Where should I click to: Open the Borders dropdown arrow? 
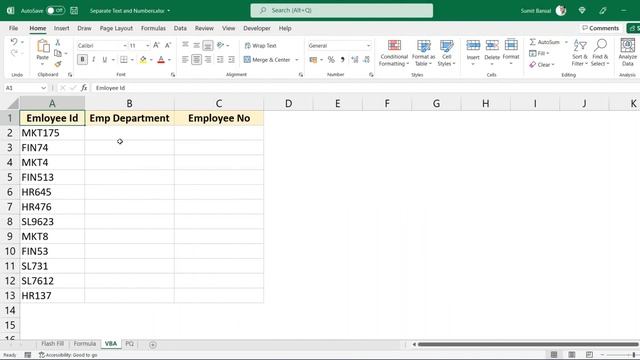(x=132, y=60)
